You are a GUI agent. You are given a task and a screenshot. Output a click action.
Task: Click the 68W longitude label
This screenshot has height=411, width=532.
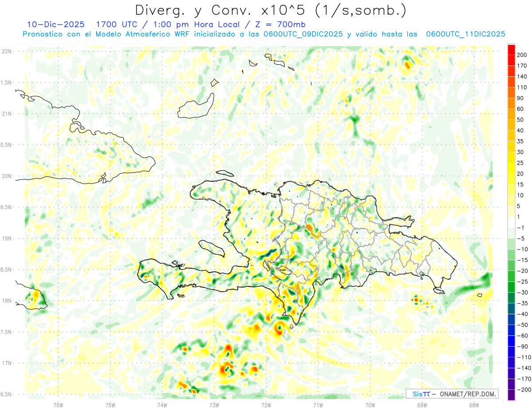pos(474,405)
